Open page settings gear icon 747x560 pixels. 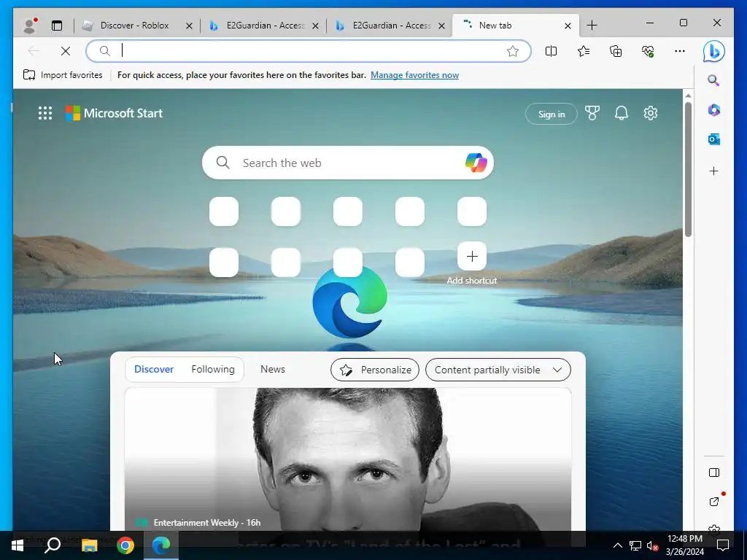[x=650, y=113]
